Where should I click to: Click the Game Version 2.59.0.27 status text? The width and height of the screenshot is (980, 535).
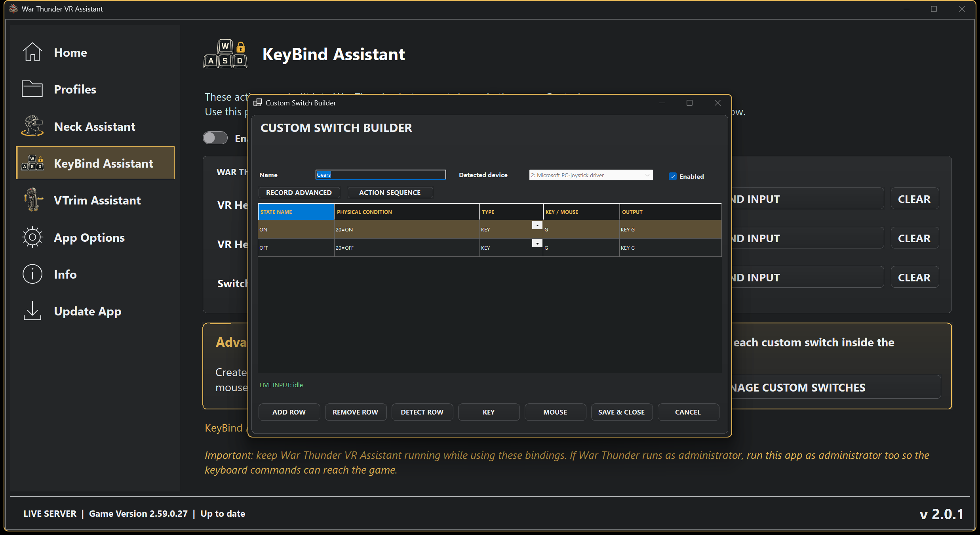point(138,514)
